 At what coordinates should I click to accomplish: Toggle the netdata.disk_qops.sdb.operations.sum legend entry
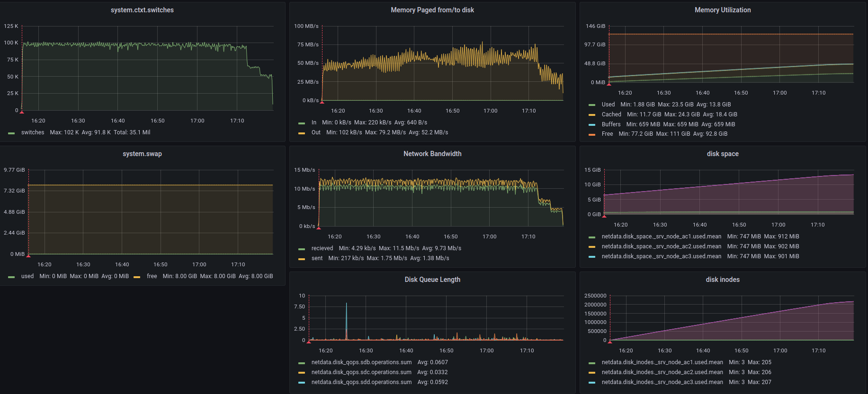coord(361,362)
